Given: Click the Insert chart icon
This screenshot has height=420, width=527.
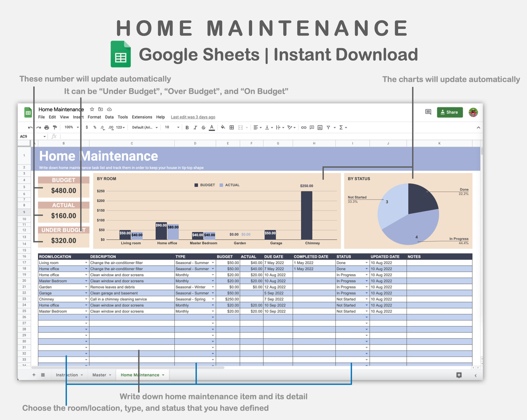Looking at the screenshot, I should [x=320, y=127].
